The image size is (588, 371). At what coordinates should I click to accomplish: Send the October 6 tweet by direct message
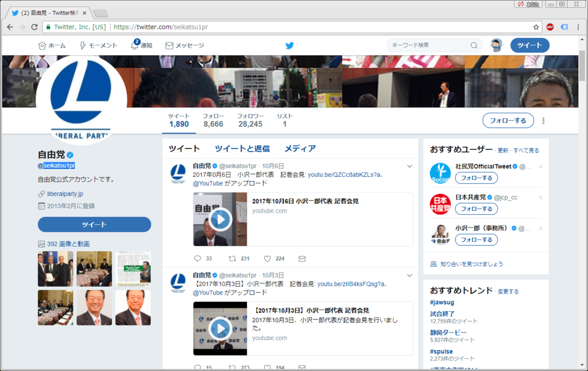302,259
